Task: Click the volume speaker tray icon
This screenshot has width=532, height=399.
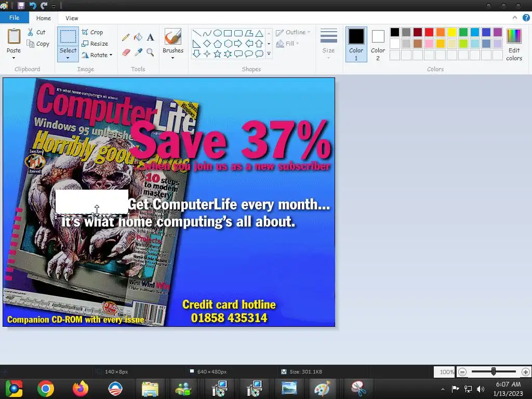Action: click(481, 389)
